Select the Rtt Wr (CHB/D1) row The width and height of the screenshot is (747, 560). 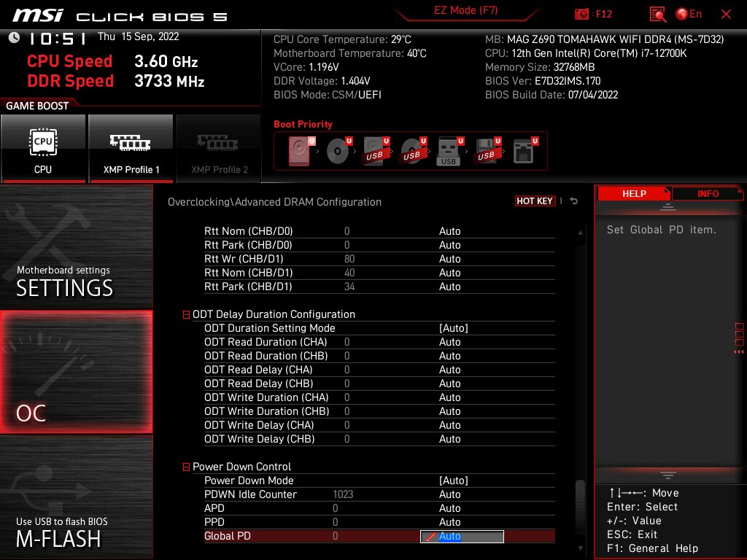379,259
